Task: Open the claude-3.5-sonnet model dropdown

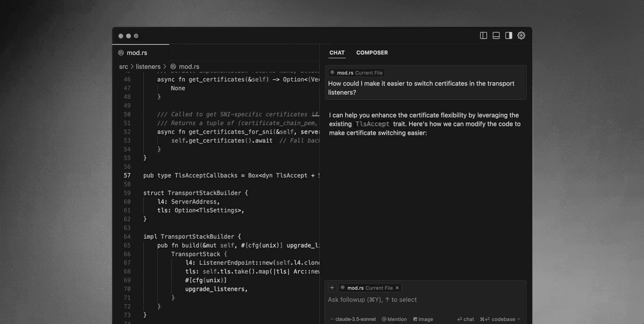Action: point(353,319)
